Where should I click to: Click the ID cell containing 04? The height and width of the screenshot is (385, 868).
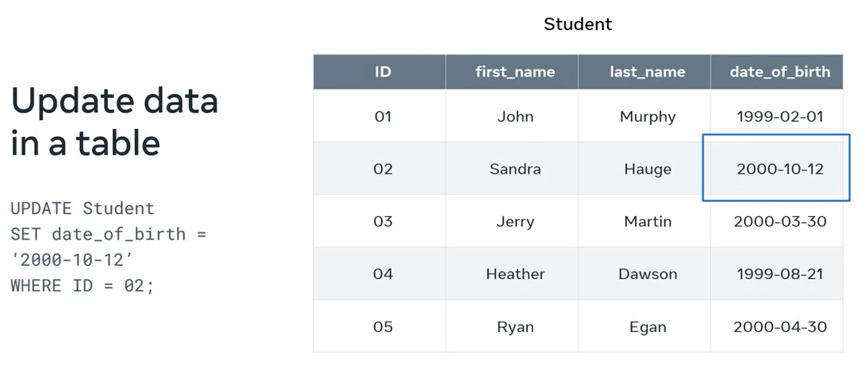(x=383, y=274)
